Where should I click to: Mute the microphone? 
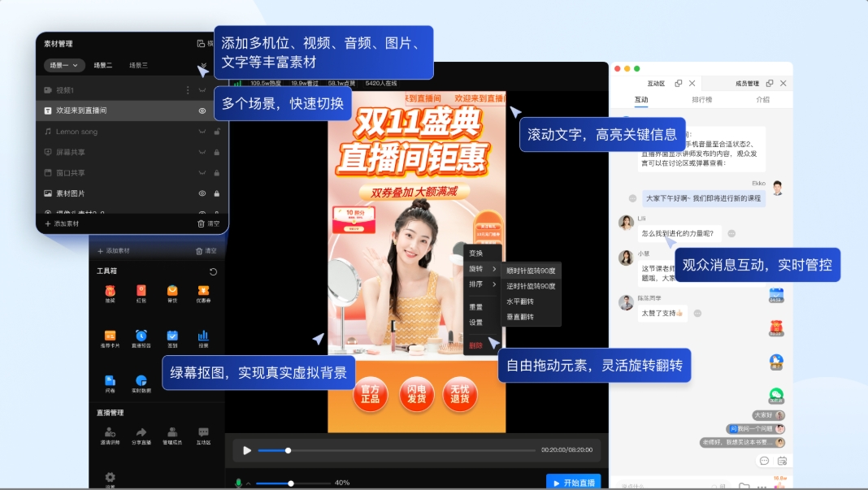[x=237, y=482]
